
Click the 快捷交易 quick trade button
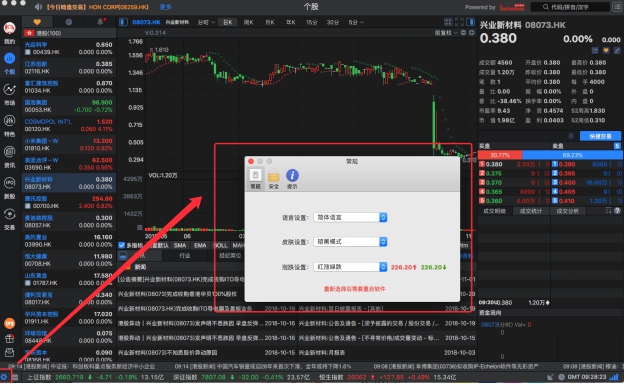[x=600, y=136]
